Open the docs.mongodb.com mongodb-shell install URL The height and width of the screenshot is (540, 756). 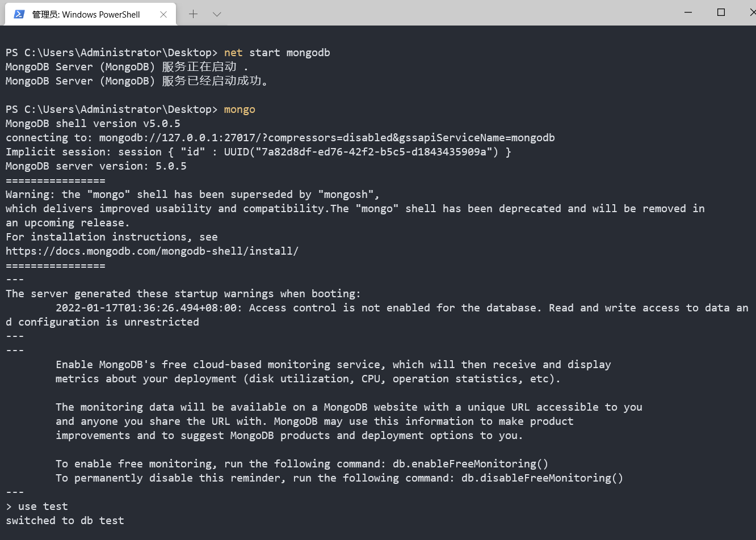(x=152, y=251)
